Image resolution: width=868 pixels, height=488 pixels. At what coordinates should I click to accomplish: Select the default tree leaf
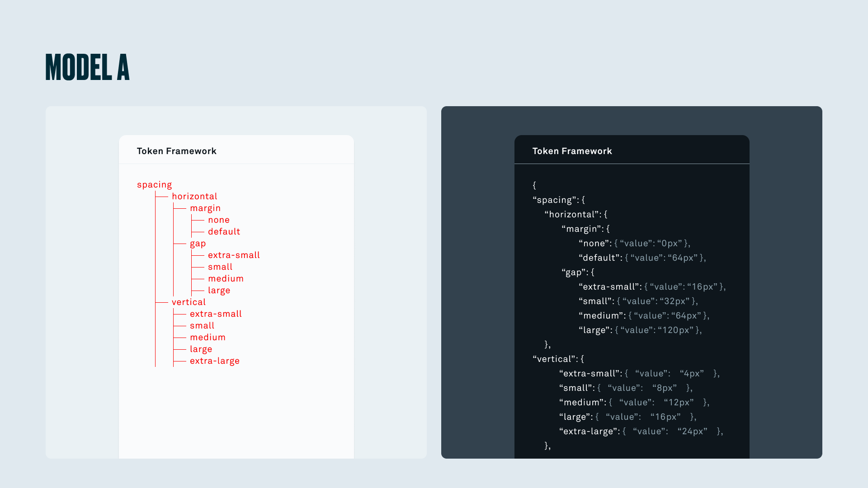point(224,232)
